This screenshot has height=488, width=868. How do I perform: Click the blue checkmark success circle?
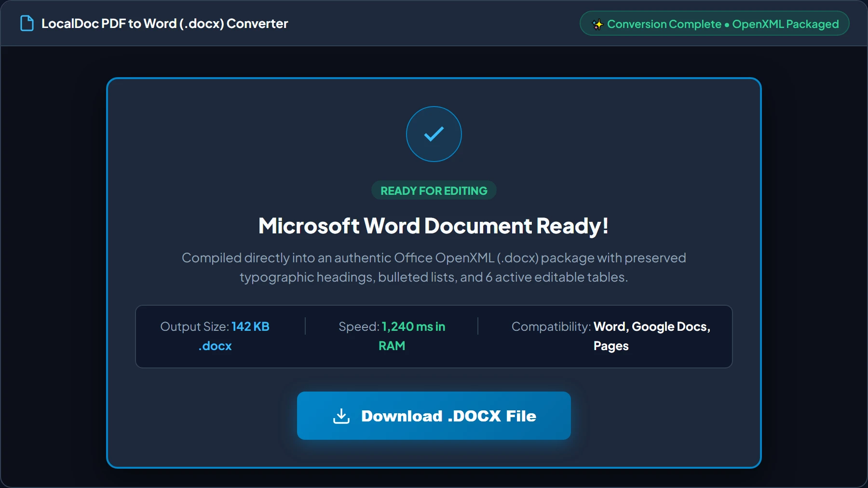click(x=434, y=134)
